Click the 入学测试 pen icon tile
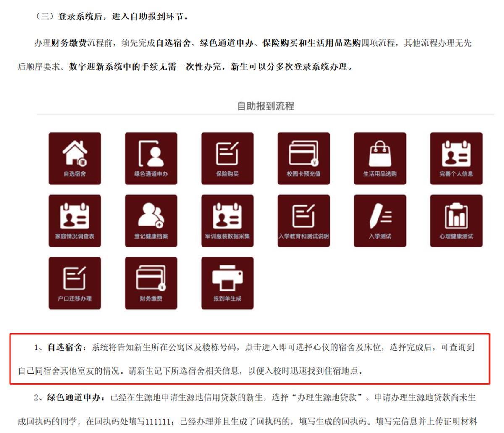 pyautogui.click(x=380, y=220)
